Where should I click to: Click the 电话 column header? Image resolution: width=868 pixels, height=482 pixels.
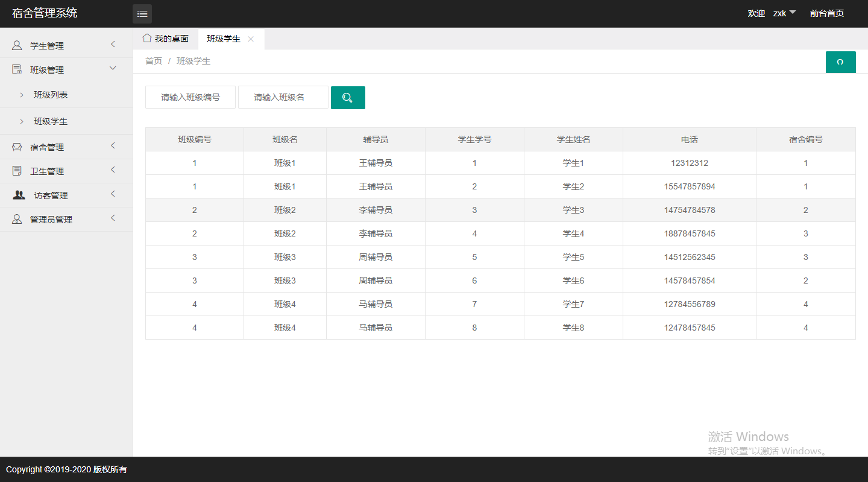click(690, 139)
